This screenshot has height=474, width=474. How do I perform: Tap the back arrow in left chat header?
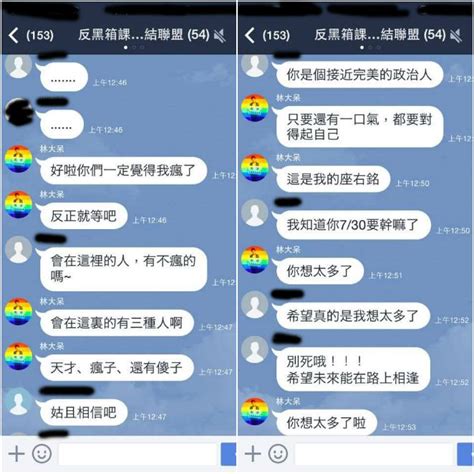point(13,35)
